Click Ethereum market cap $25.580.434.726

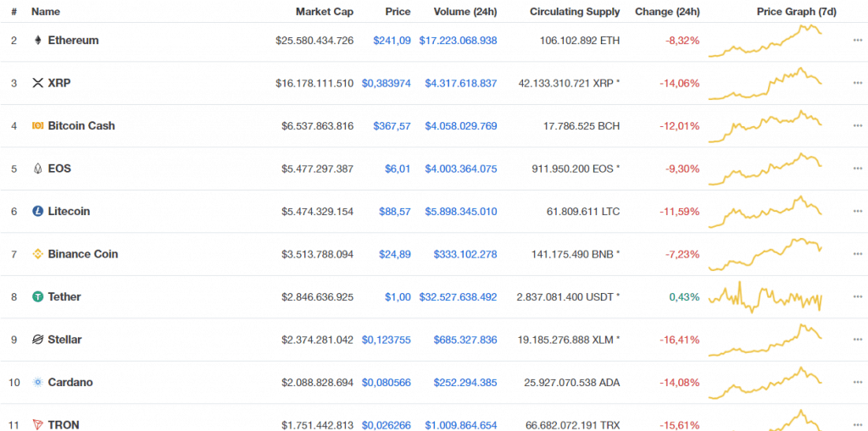[x=314, y=41]
